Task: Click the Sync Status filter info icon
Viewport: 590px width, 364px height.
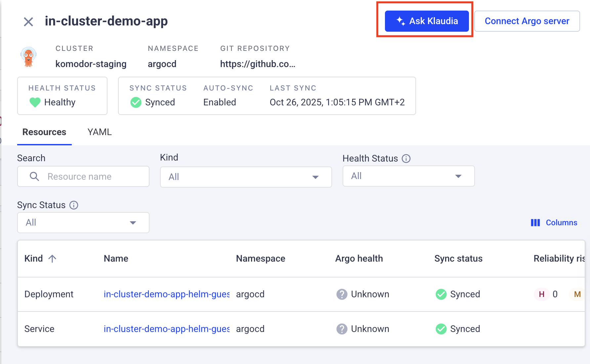Action: (x=74, y=205)
